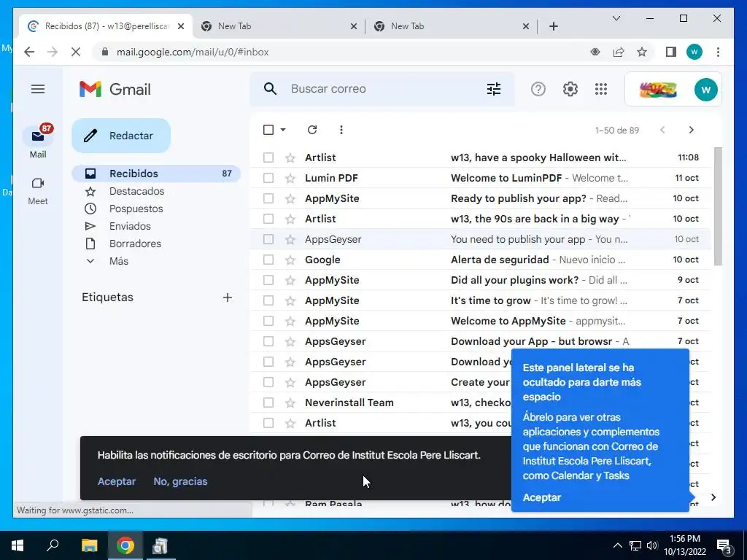Open the Google apps grid icon
This screenshot has width=747, height=560.
(601, 89)
